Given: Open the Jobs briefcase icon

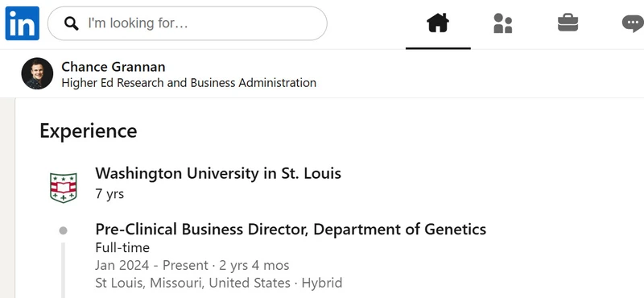Looking at the screenshot, I should [568, 23].
